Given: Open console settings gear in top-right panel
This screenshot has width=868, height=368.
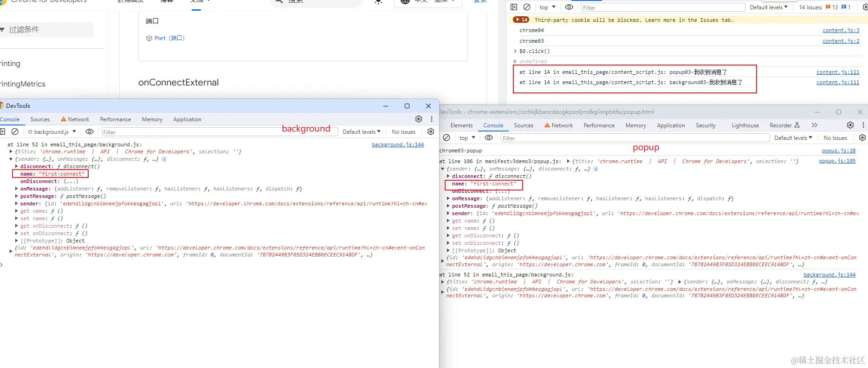Looking at the screenshot, I should point(865,7).
